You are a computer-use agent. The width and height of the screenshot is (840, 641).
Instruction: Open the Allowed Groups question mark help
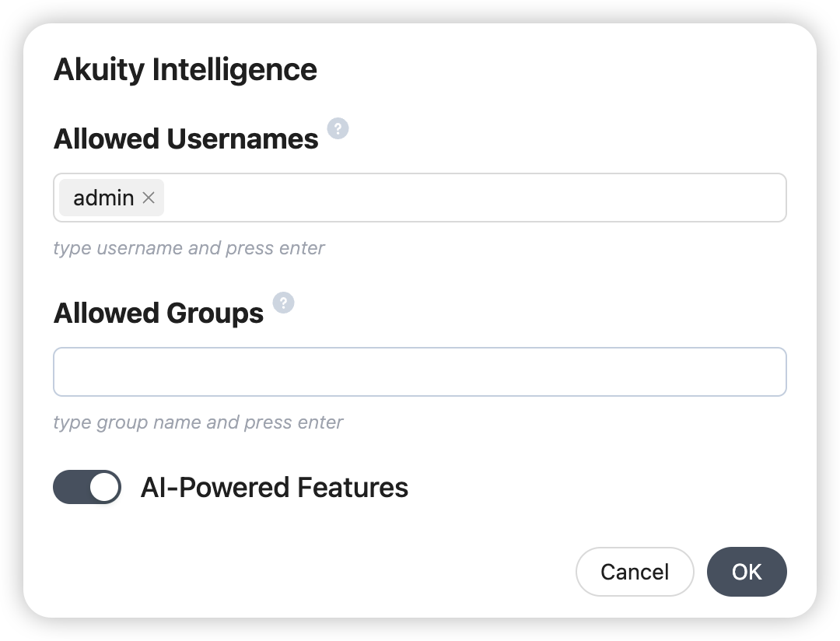(283, 303)
